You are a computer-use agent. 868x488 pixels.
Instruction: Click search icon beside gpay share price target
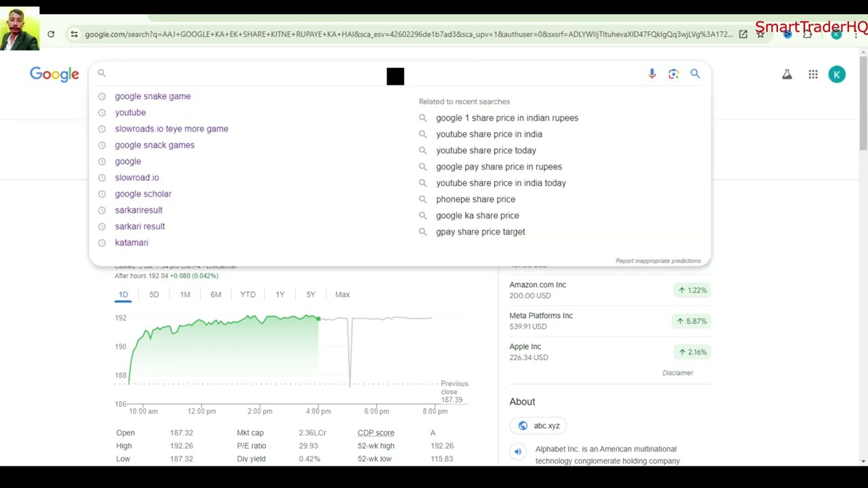click(x=422, y=232)
